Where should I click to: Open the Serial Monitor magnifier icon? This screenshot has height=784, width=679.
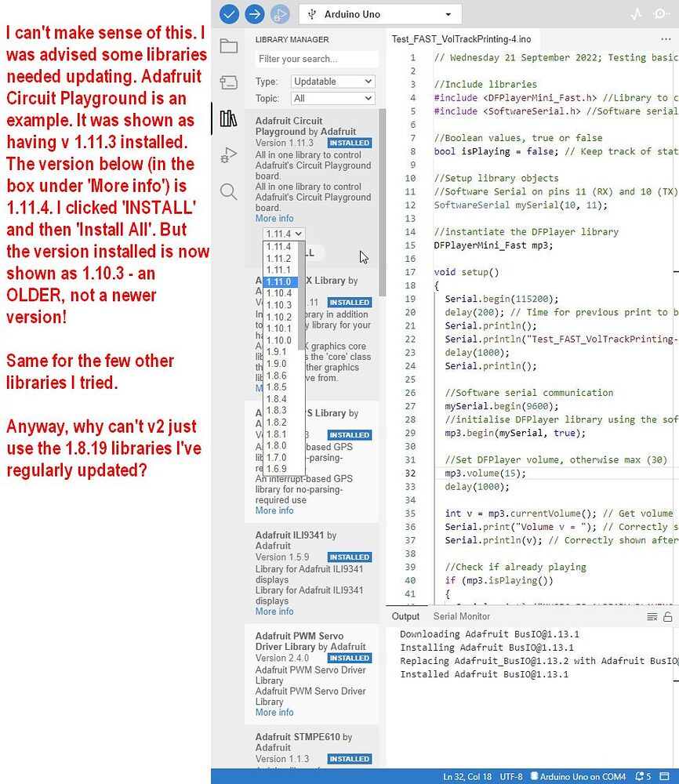(661, 13)
